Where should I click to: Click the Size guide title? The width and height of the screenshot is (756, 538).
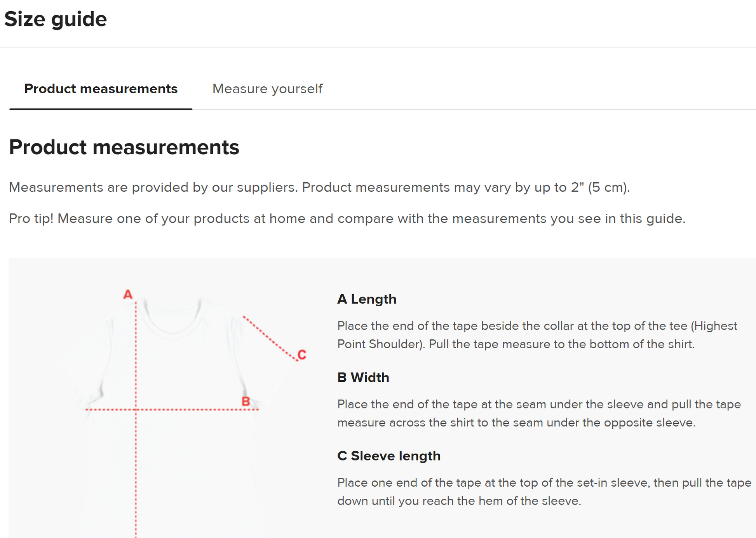[x=56, y=19]
